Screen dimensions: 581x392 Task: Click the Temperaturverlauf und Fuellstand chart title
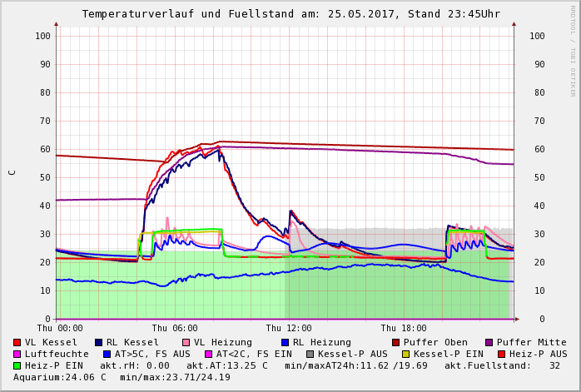coord(290,14)
